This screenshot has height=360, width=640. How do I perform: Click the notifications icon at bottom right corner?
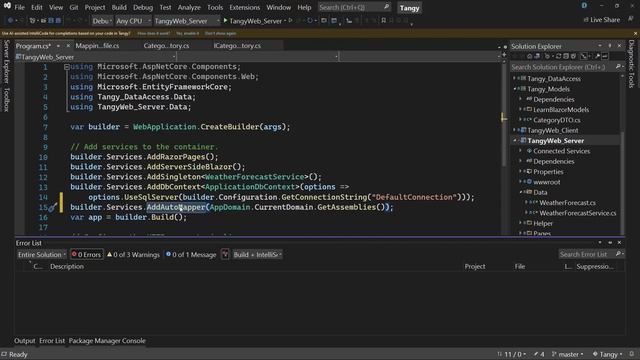(632, 354)
